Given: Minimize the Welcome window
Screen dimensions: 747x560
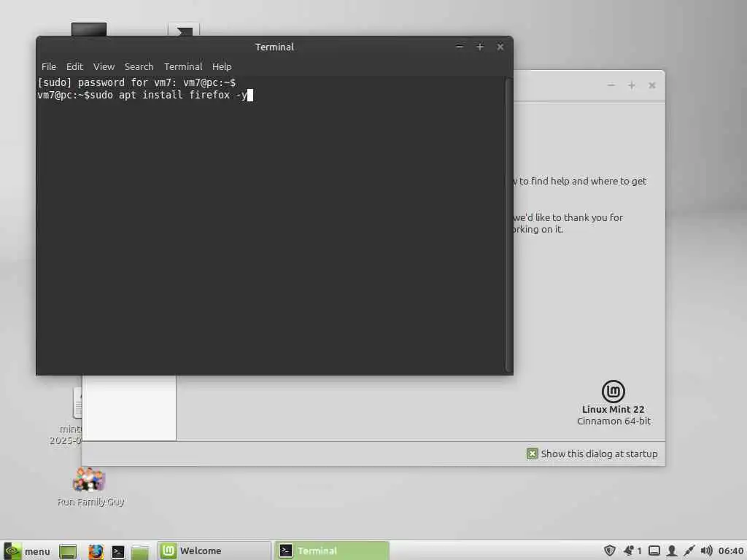Looking at the screenshot, I should point(612,85).
